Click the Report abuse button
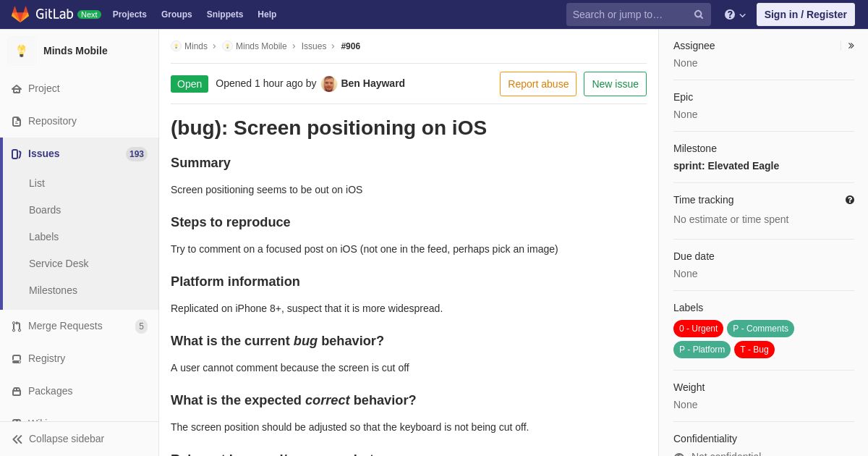This screenshot has width=868, height=456. click(538, 84)
